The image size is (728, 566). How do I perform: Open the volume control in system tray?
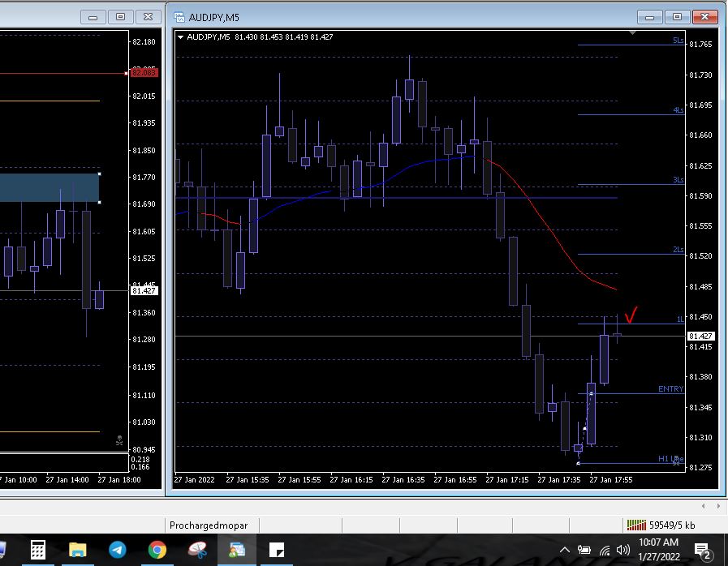click(622, 550)
